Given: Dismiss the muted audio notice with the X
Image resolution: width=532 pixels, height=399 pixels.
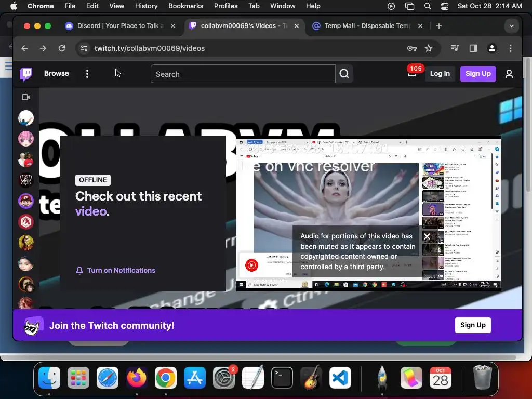Looking at the screenshot, I should [427, 236].
